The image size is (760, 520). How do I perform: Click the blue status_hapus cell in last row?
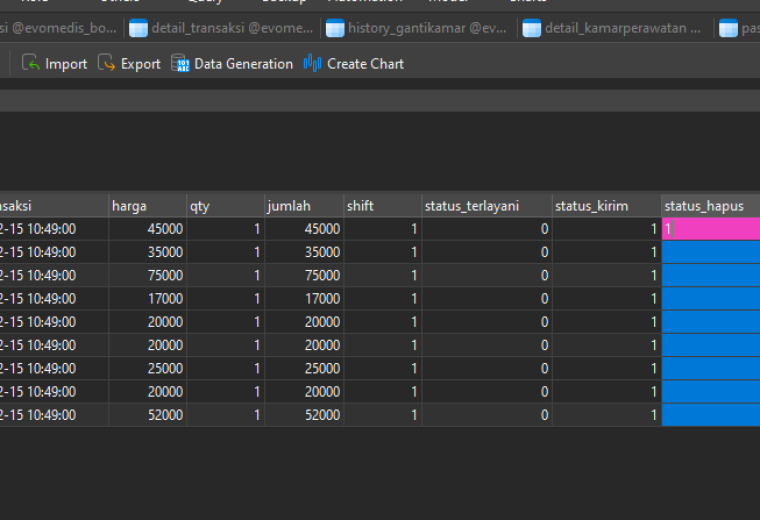tap(711, 415)
